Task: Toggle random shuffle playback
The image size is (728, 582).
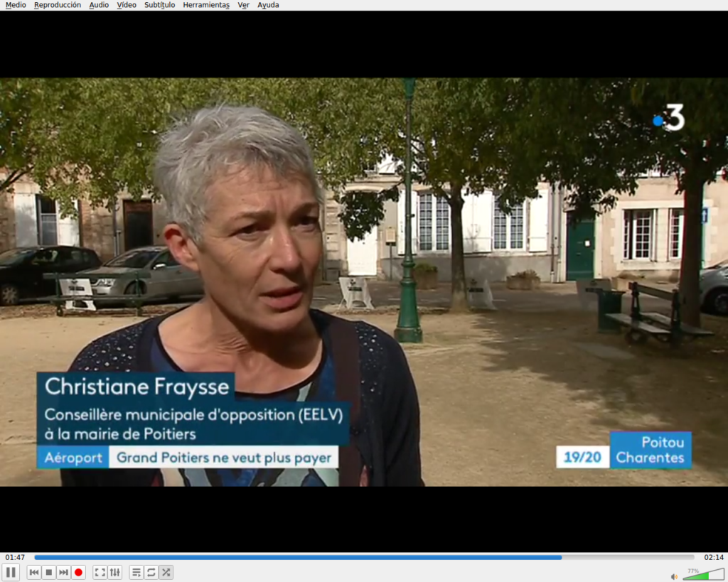Action: (166, 572)
